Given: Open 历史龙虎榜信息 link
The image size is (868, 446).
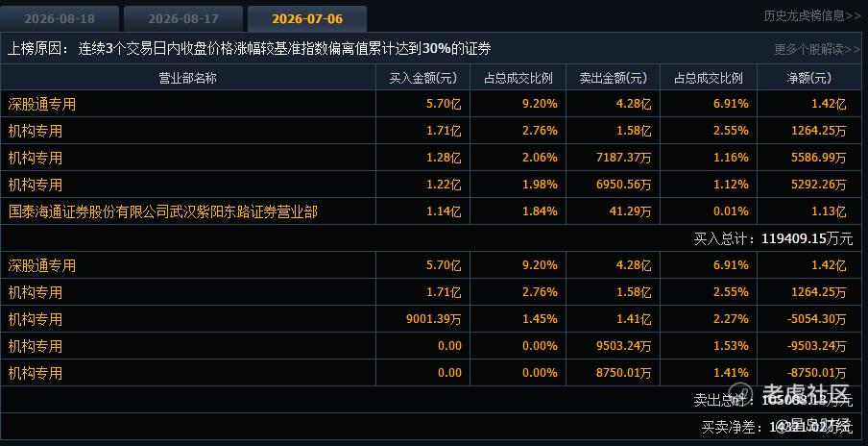Looking at the screenshot, I should coord(812,16).
